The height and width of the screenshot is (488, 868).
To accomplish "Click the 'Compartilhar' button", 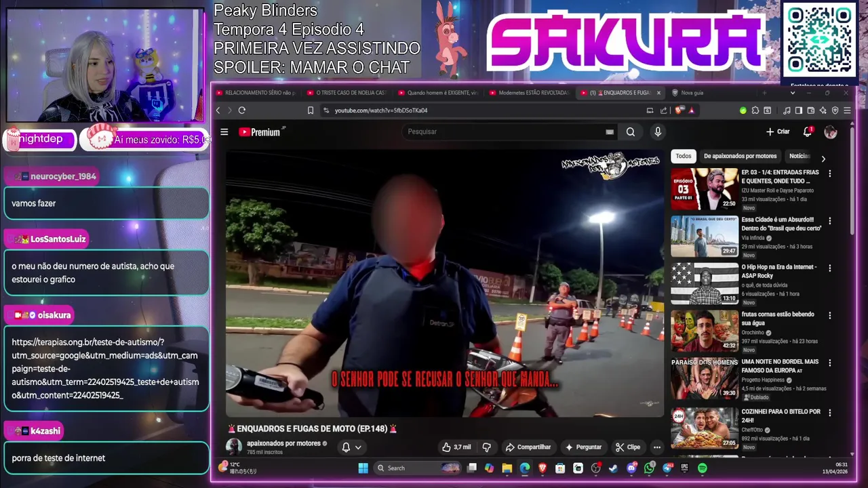I will (x=528, y=447).
